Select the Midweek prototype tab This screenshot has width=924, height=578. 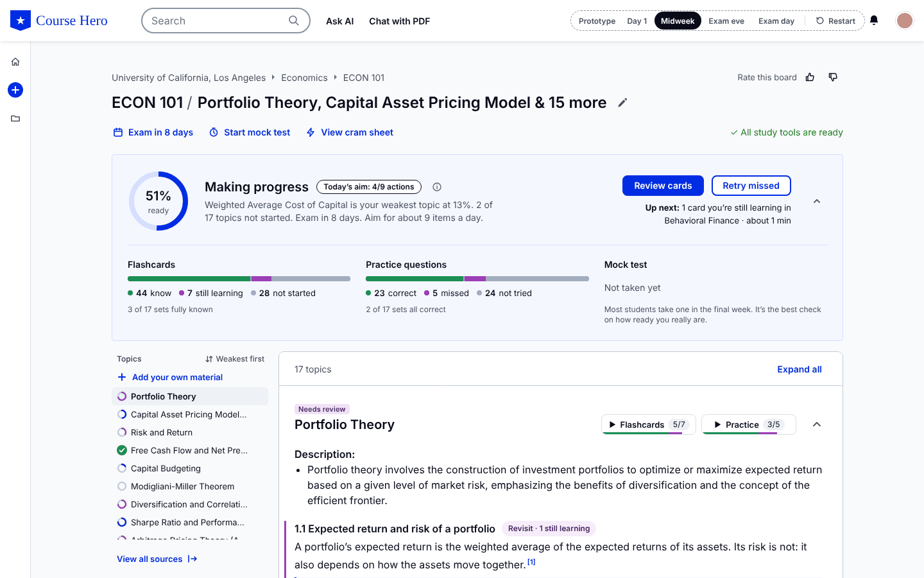[678, 21]
